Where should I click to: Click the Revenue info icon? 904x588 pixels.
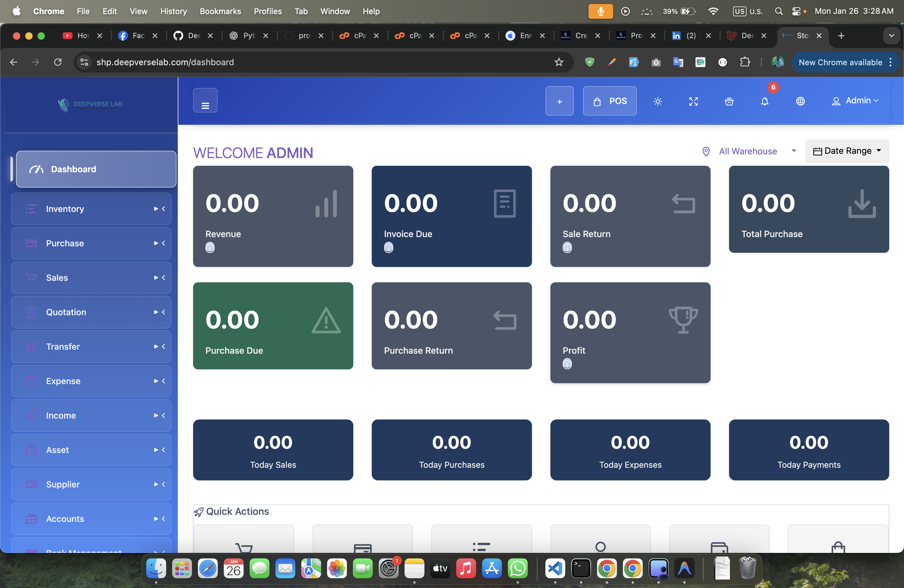point(210,248)
